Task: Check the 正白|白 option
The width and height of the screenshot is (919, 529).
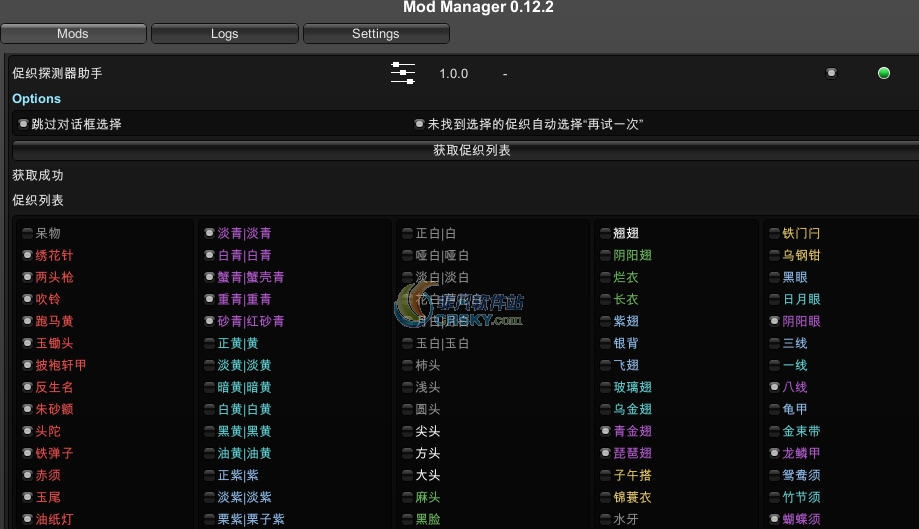Action: click(x=407, y=233)
